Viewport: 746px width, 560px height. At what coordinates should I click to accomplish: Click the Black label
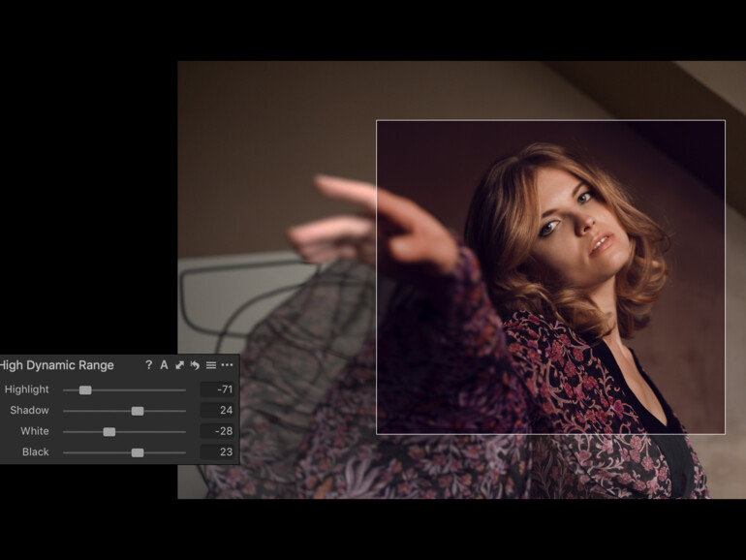coord(36,452)
